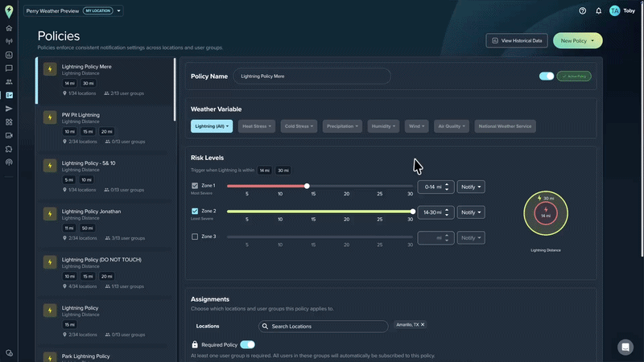This screenshot has height=362, width=644.
Task: Expand the Lightning (All) variable dropdown
Action: click(212, 126)
